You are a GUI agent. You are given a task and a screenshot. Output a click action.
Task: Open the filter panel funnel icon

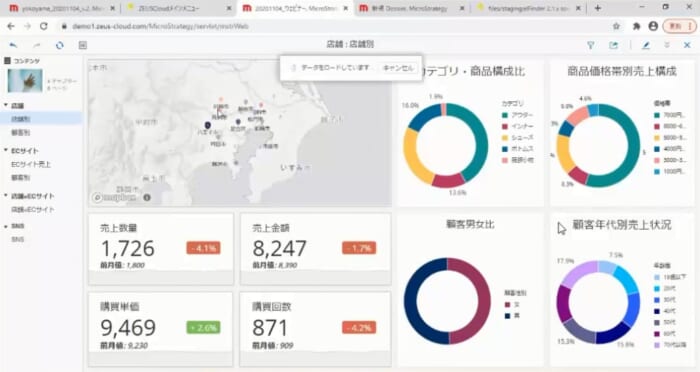coord(591,45)
